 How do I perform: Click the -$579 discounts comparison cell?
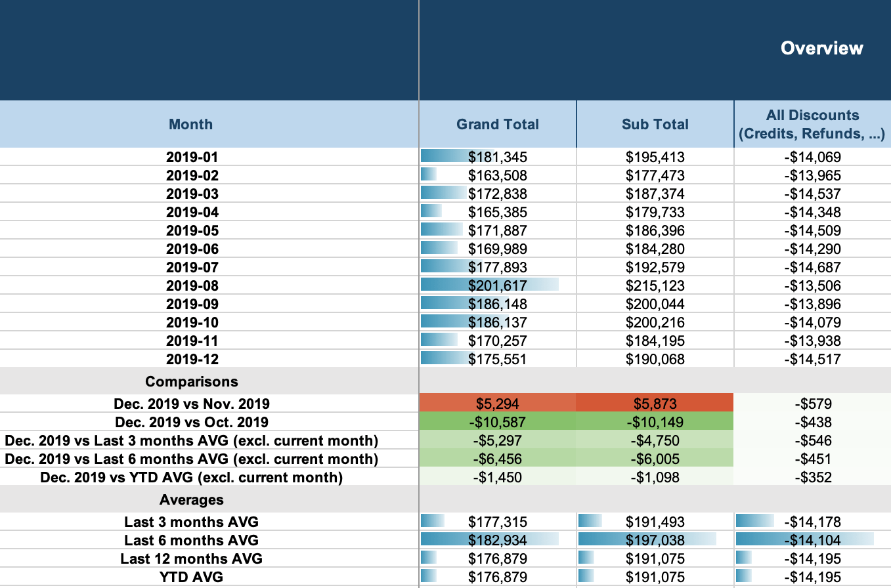point(812,404)
